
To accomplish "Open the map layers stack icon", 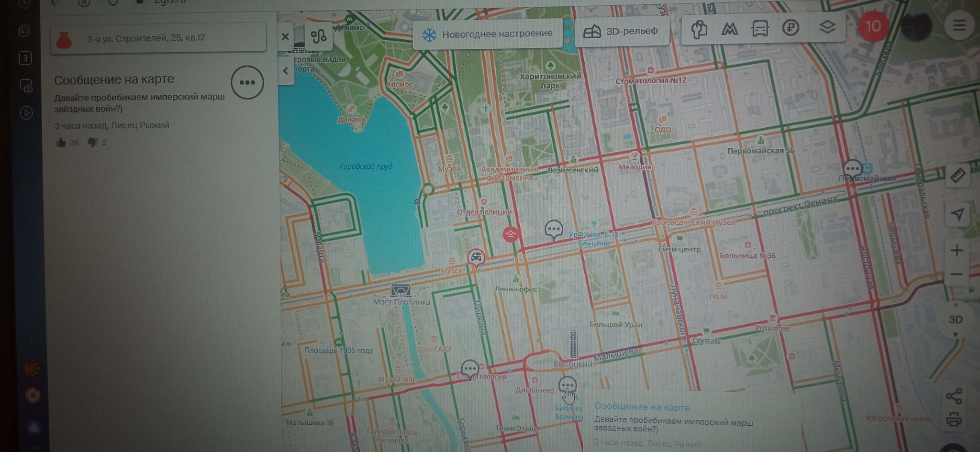I will pyautogui.click(x=827, y=27).
